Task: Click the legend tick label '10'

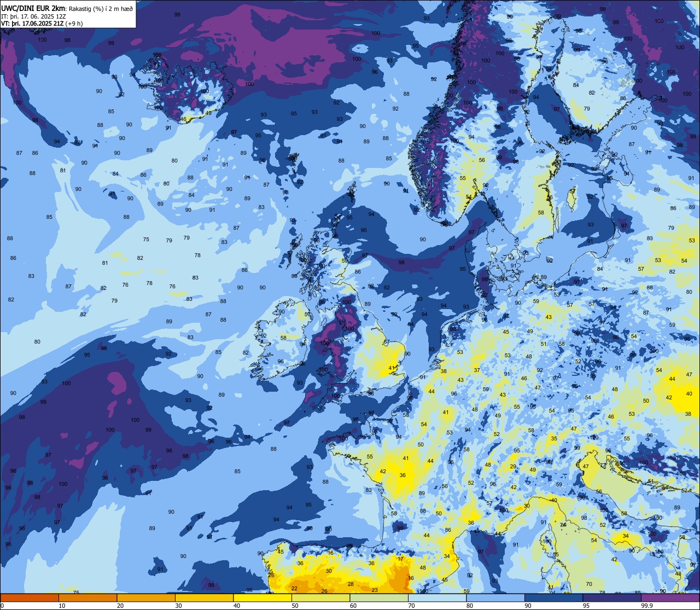Action: coord(62,606)
